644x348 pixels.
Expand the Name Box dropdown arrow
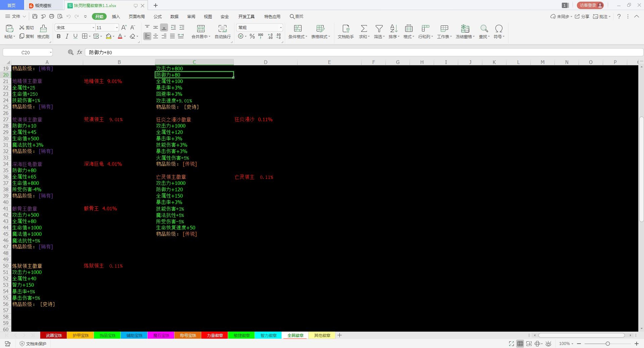pyautogui.click(x=51, y=52)
